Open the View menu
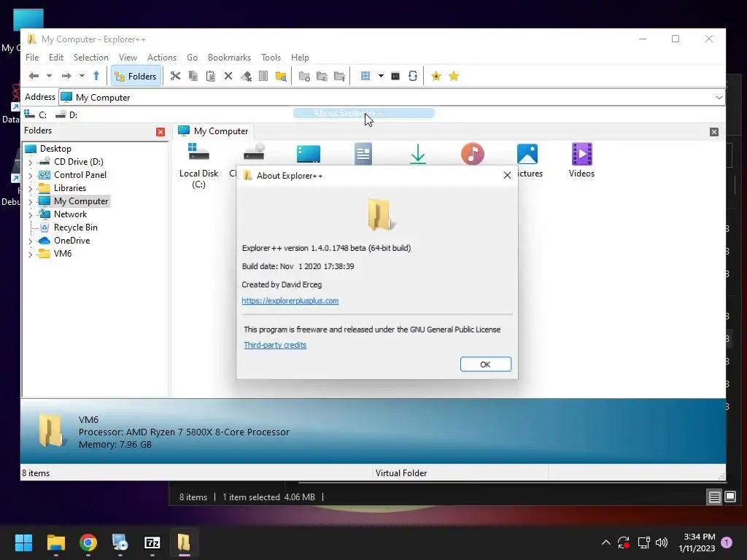 (128, 57)
